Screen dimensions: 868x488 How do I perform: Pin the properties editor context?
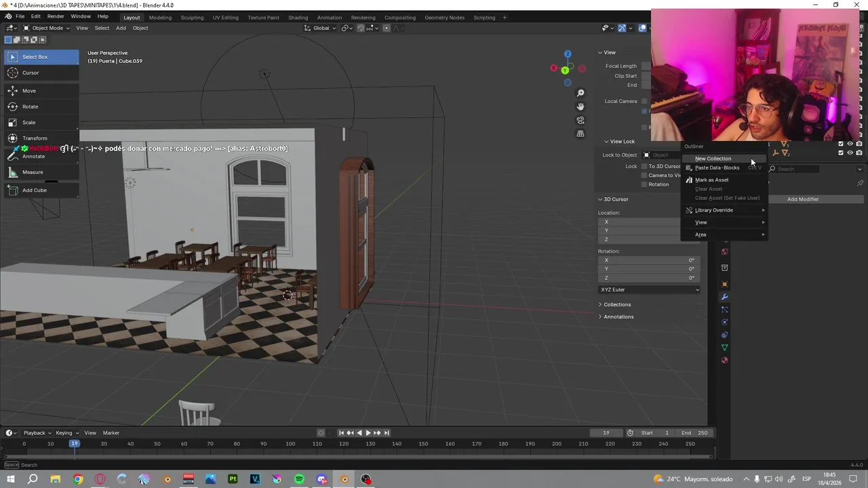point(860,183)
